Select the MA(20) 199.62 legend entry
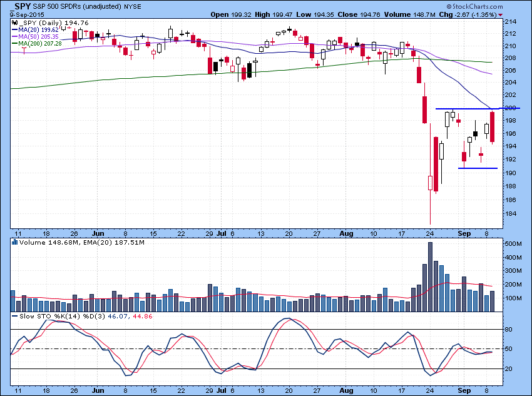Image resolution: width=532 pixels, height=396 pixels. [x=35, y=30]
